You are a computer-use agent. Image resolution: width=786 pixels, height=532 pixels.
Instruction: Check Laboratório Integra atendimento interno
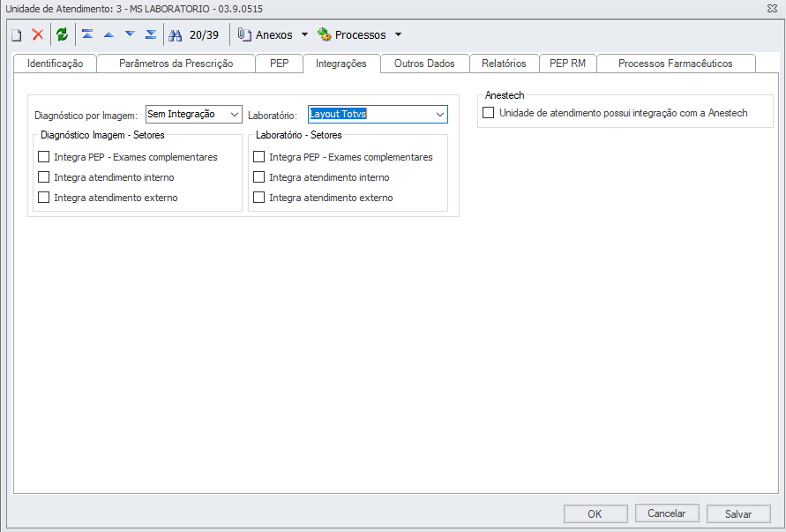click(x=258, y=177)
